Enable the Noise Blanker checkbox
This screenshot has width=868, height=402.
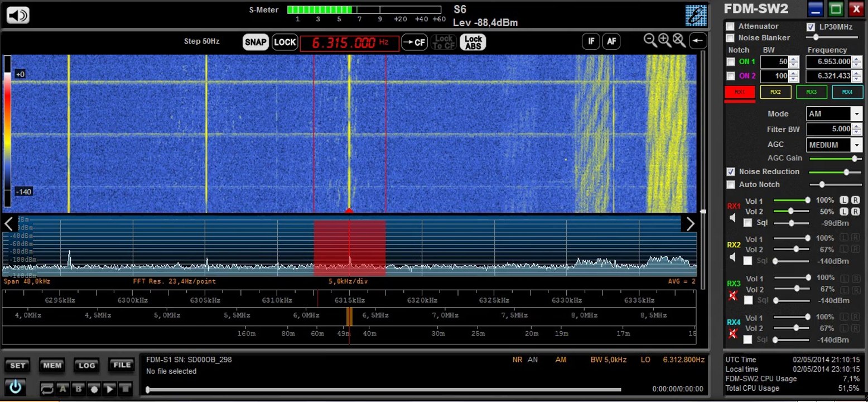tap(730, 38)
